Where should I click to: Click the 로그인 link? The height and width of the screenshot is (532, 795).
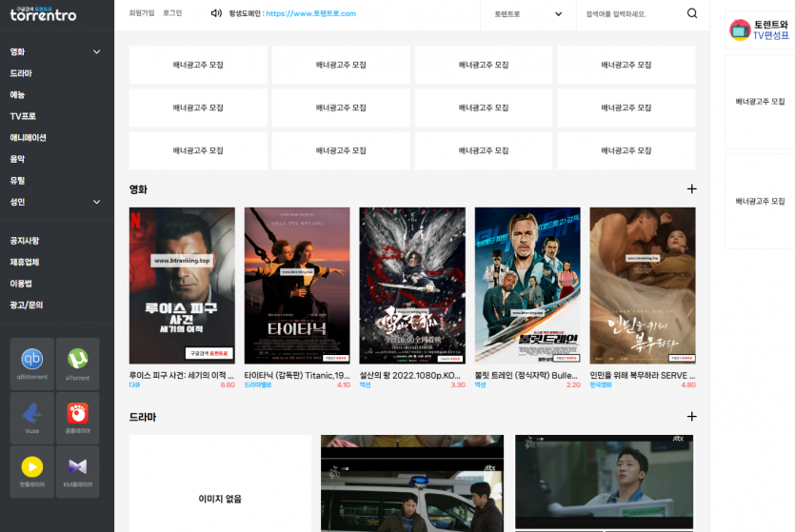click(172, 13)
